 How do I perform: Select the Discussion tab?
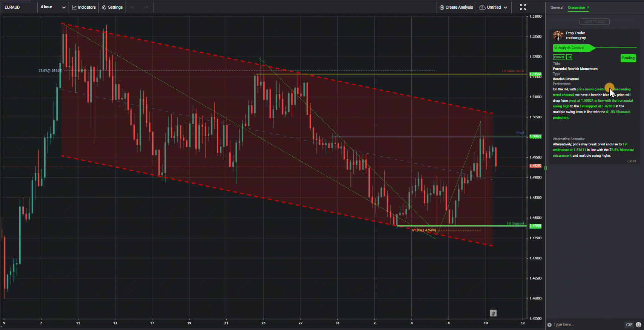pyautogui.click(x=577, y=8)
